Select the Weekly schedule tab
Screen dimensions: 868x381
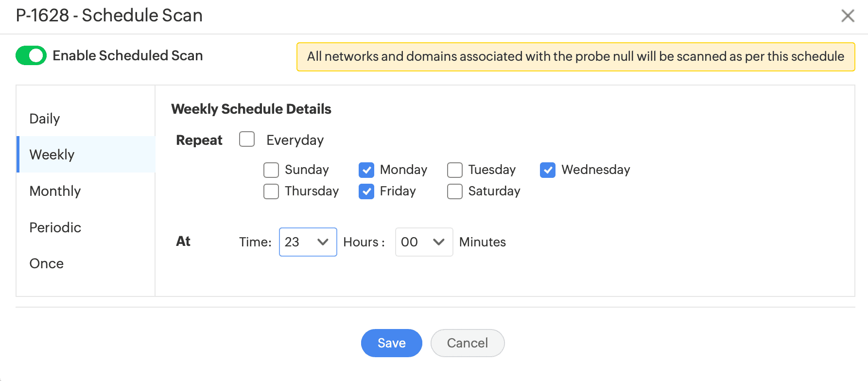(x=52, y=155)
